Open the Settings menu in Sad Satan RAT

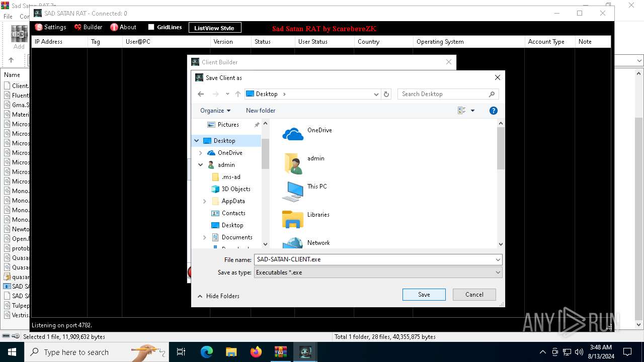50,27
